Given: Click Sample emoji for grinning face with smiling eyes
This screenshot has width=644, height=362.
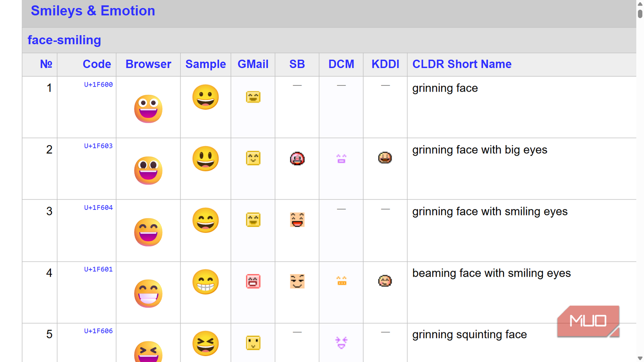Looking at the screenshot, I should click(206, 220).
